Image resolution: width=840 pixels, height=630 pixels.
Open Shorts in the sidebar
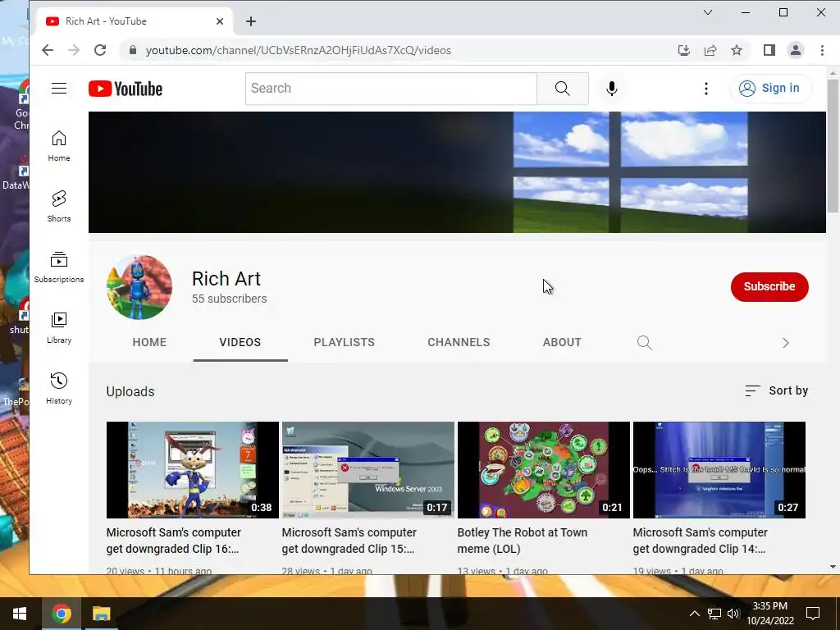tap(59, 206)
